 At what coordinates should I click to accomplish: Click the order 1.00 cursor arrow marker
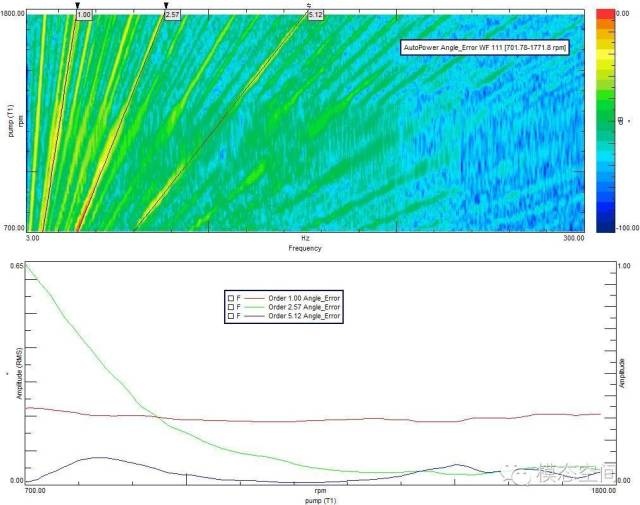77,6
